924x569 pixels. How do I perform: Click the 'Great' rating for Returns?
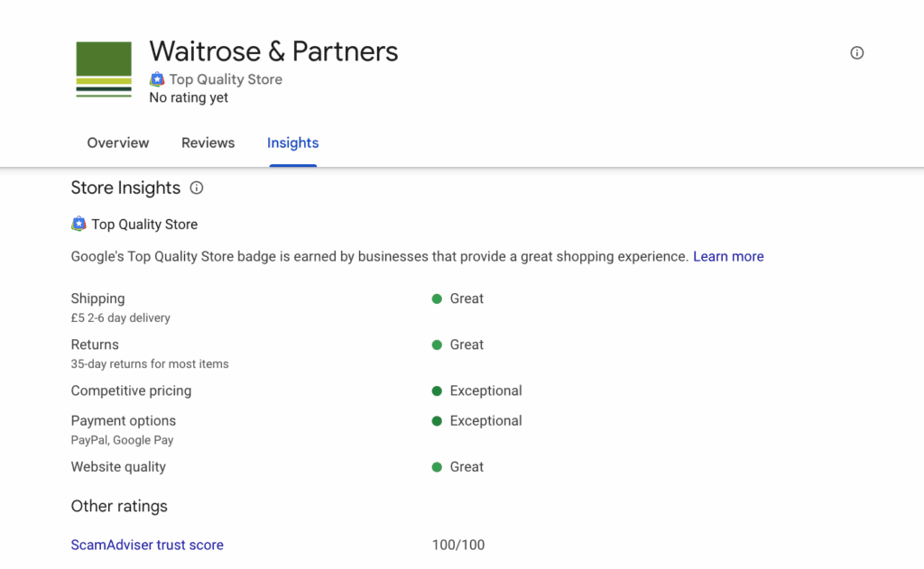click(x=467, y=344)
